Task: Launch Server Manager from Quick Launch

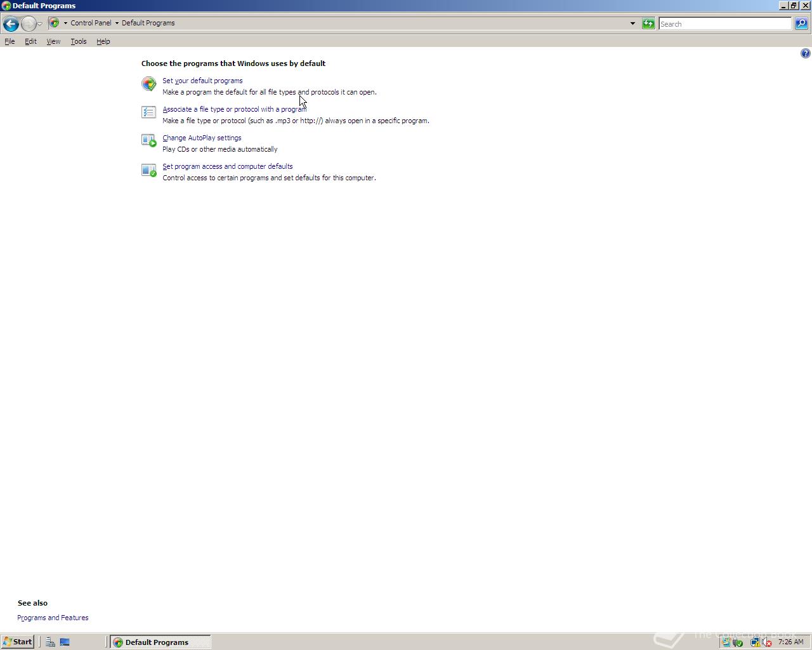Action: point(50,642)
